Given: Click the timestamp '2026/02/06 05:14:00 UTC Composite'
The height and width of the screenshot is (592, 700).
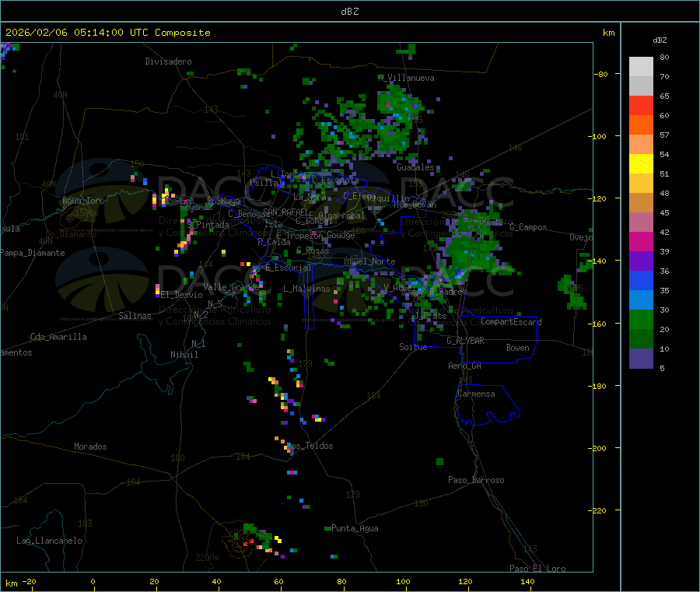Looking at the screenshot, I should tap(107, 33).
